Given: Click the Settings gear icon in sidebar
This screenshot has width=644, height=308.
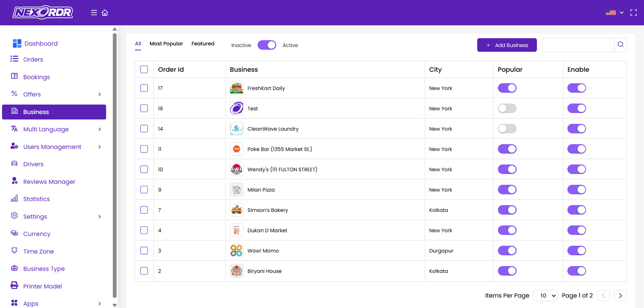Looking at the screenshot, I should 14,216.
